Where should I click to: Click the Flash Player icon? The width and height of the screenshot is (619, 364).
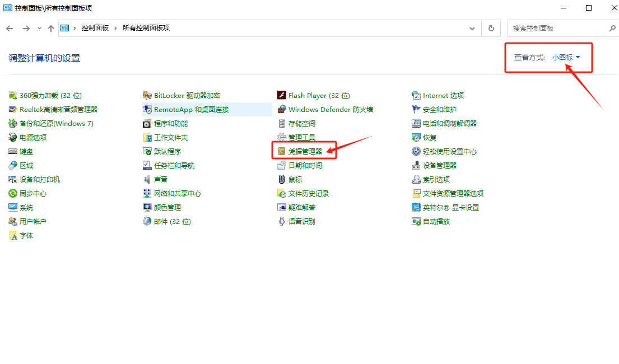pos(281,96)
